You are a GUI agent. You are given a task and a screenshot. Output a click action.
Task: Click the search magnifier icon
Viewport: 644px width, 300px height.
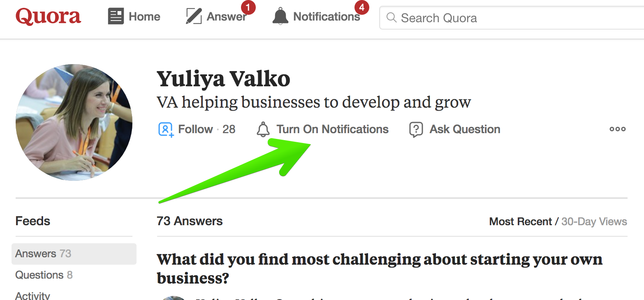(391, 18)
